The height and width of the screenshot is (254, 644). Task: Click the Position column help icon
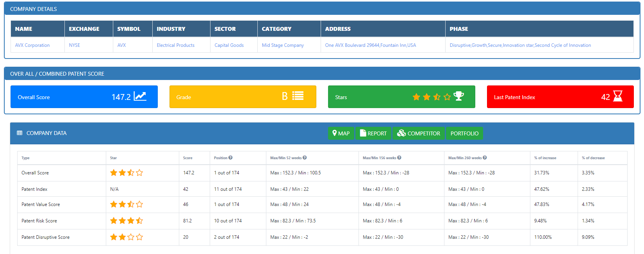pos(230,158)
